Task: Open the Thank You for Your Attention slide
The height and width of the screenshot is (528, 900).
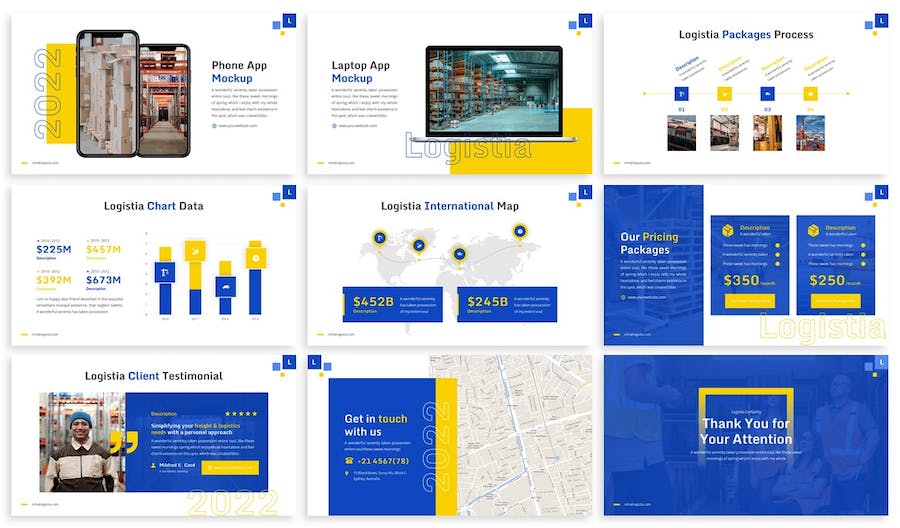Action: 745,434
